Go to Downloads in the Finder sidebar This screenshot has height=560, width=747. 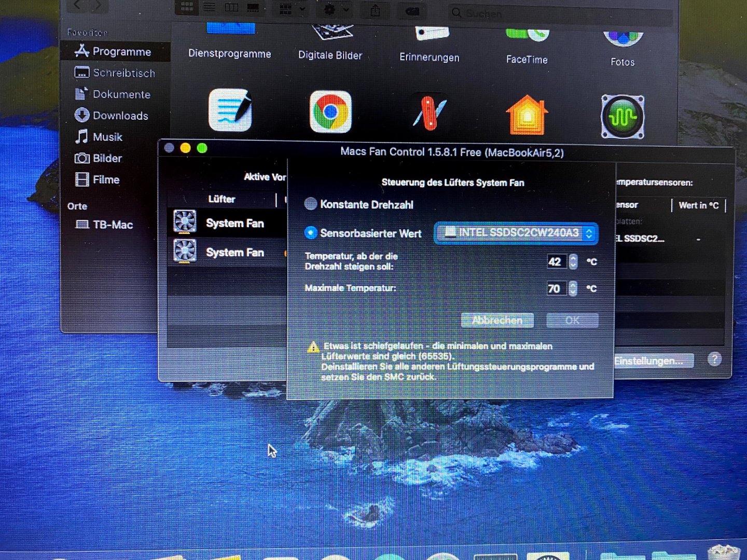point(112,116)
